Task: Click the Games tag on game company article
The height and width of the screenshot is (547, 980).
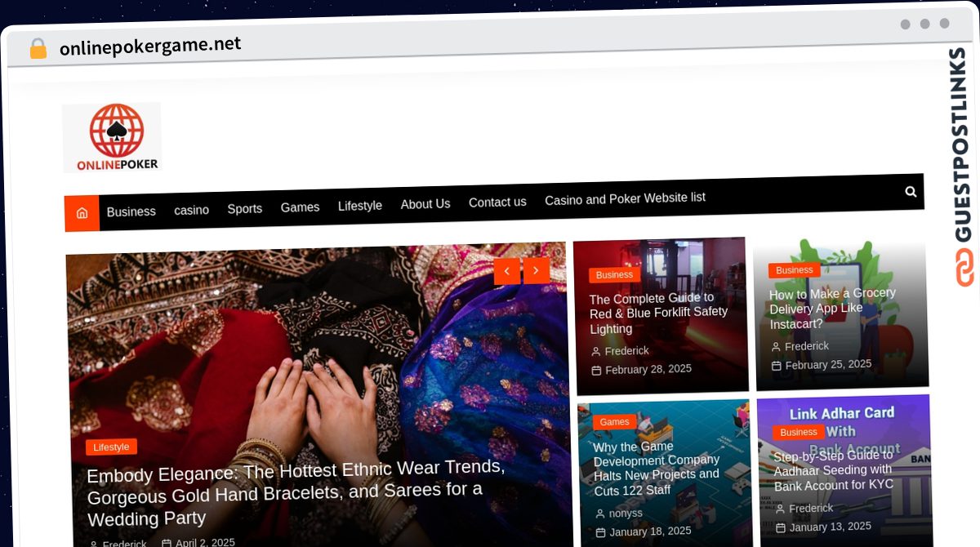Action: coord(614,422)
